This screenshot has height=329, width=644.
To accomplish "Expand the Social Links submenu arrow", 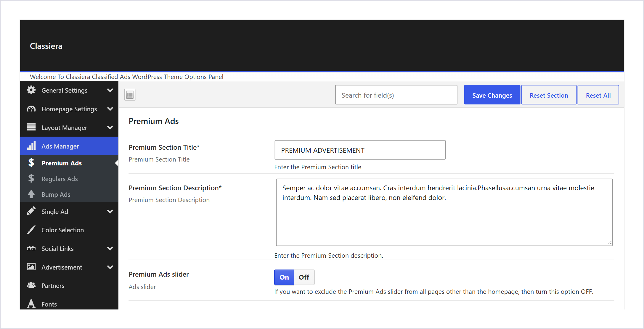I will pyautogui.click(x=110, y=249).
